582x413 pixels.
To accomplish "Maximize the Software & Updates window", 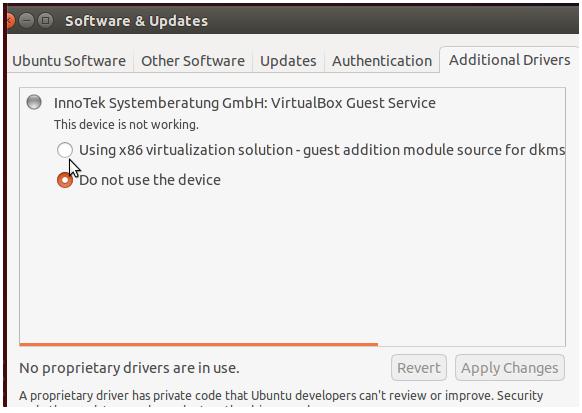I will [46, 20].
